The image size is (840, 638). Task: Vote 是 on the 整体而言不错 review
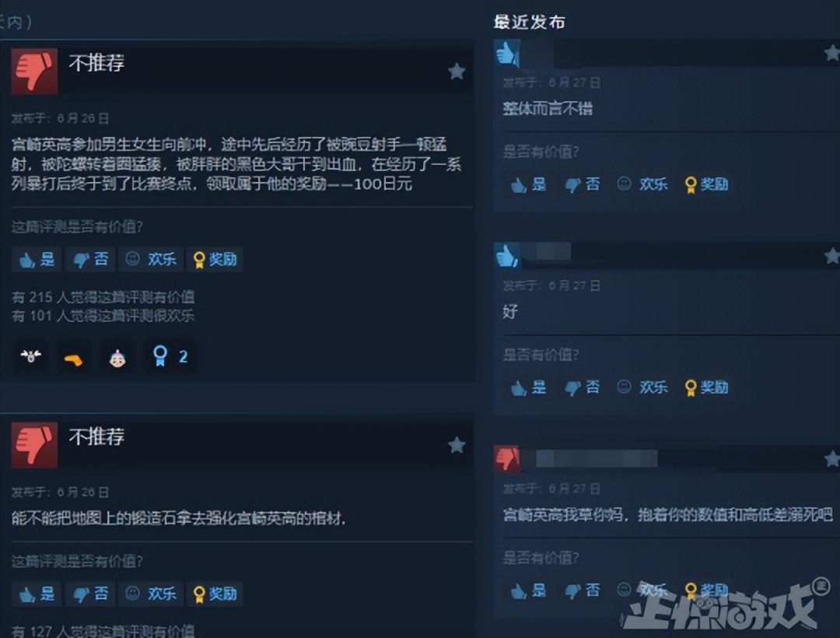(528, 184)
